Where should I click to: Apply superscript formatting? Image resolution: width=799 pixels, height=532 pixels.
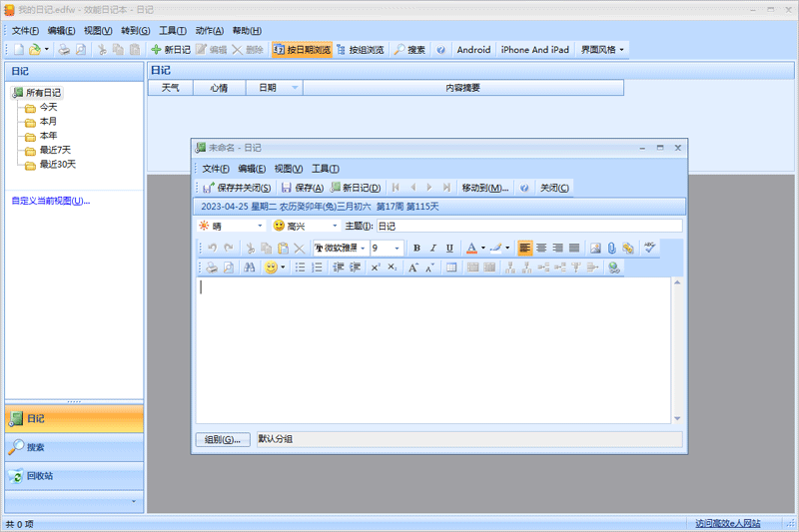(376, 267)
